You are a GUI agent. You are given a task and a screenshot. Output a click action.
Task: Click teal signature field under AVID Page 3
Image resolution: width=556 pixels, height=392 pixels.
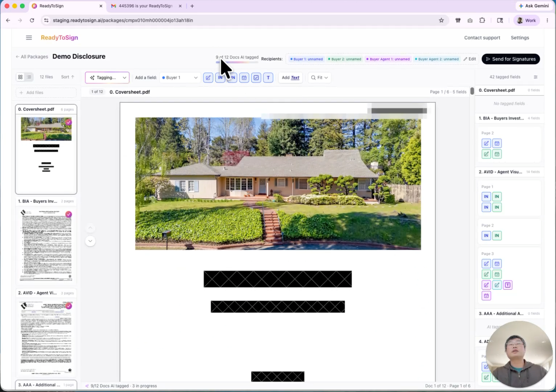(497, 285)
